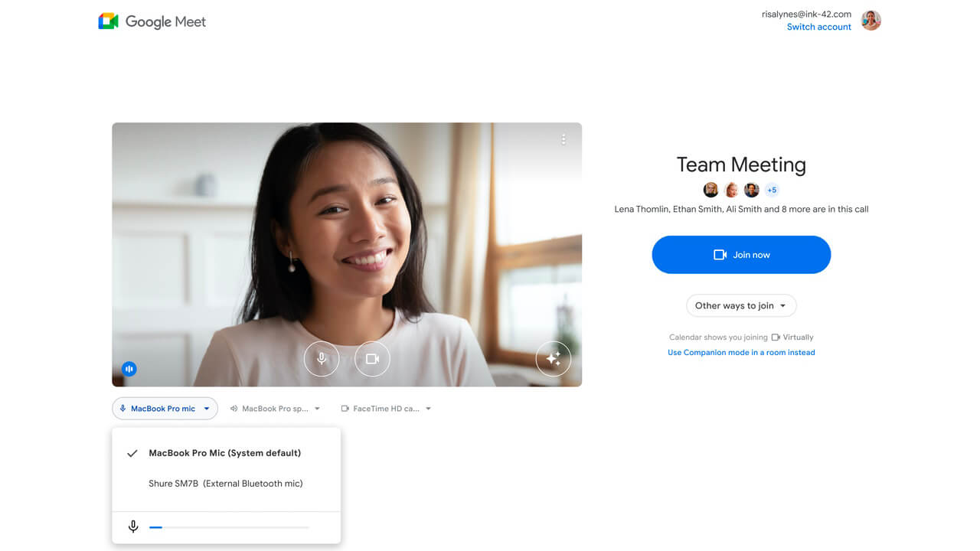Viewport: 980px width, 551px height.
Task: Click the Google Meet logo icon
Action: pos(108,21)
